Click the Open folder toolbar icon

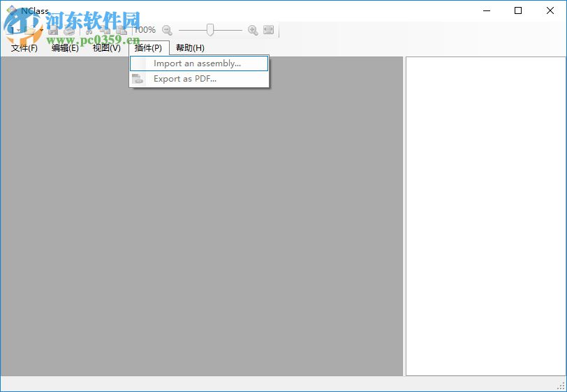(x=30, y=30)
